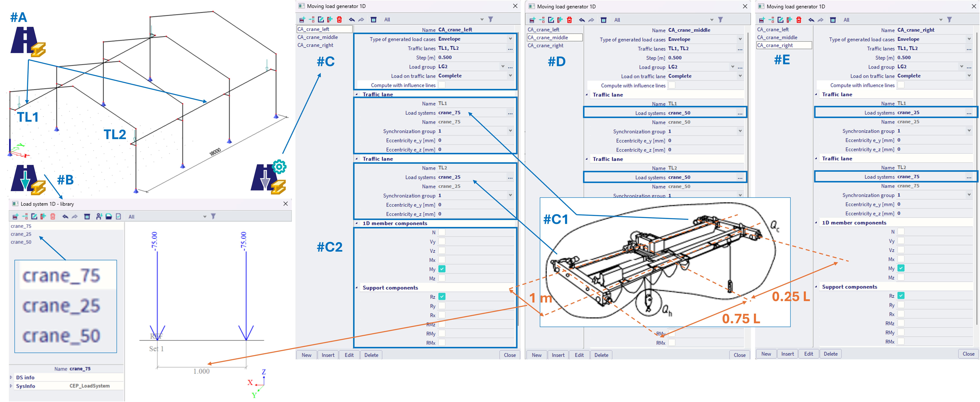Click the red delete trash icon in CA_crane_left dialog
This screenshot has width=980, height=402.
click(x=339, y=19)
